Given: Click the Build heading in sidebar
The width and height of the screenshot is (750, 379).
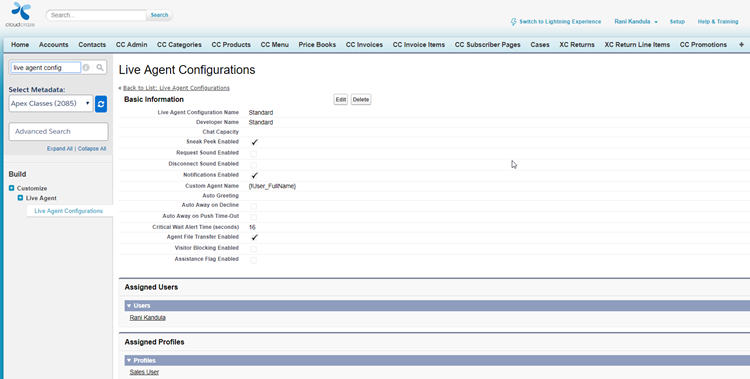Looking at the screenshot, I should [x=17, y=174].
